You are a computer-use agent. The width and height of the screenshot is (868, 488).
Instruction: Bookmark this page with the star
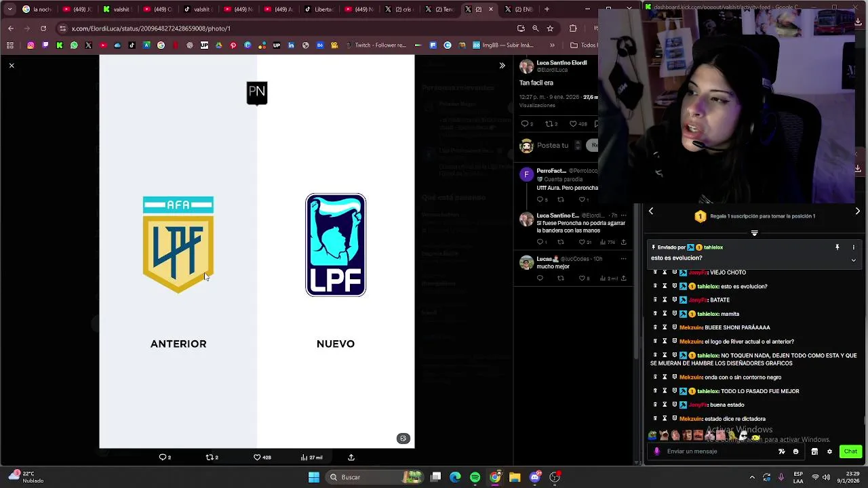point(550,28)
